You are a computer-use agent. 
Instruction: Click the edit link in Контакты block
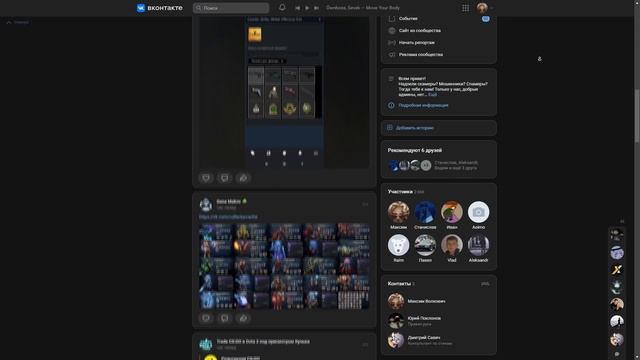coord(485,284)
